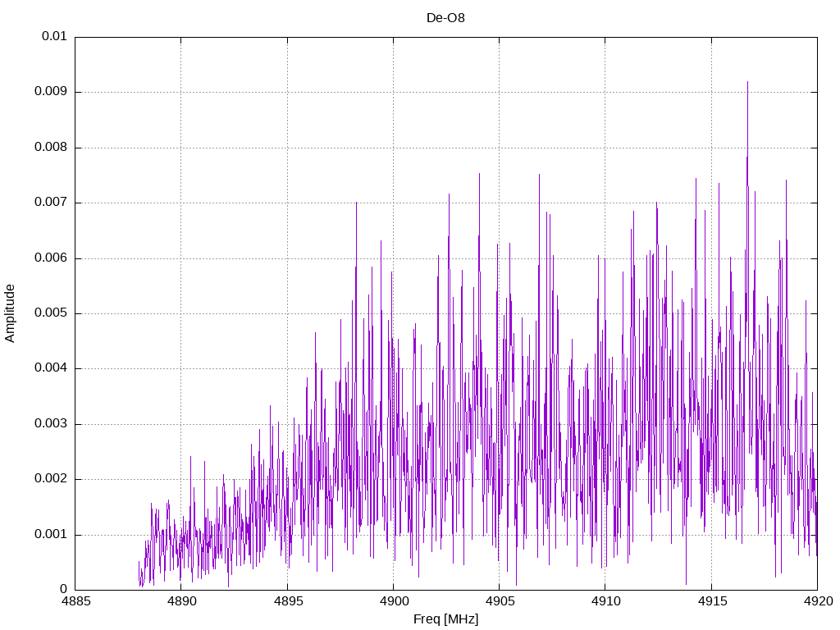Click the x-axis tick label 4890
Viewport: 840px width, 630px height.
pos(181,601)
